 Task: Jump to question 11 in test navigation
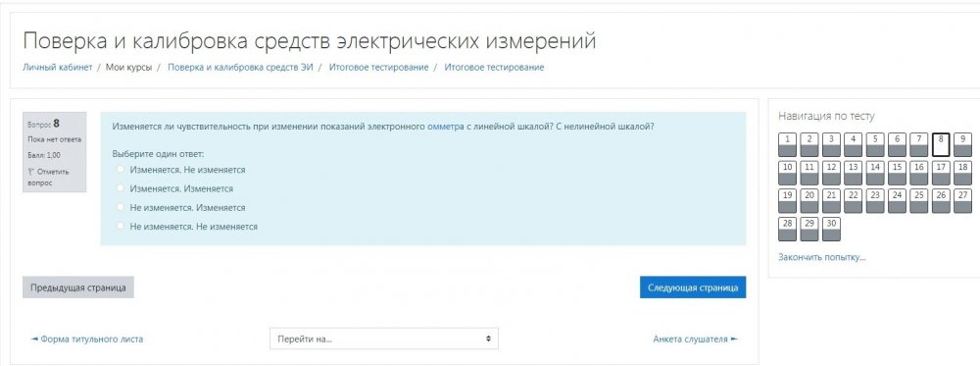[x=809, y=173]
